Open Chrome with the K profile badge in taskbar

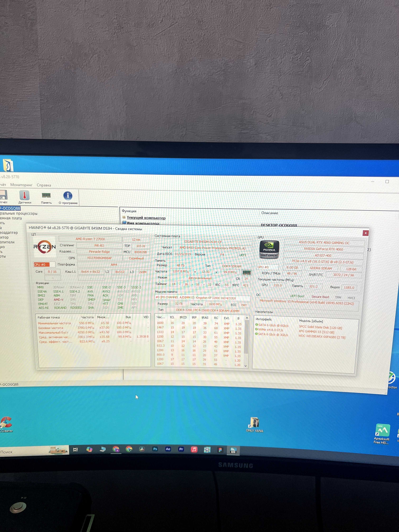click(116, 449)
